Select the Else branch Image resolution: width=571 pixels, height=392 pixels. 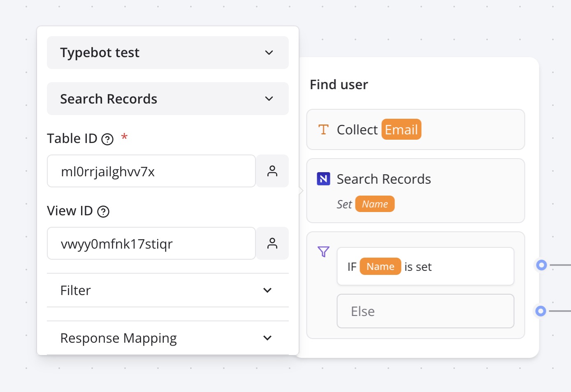425,311
